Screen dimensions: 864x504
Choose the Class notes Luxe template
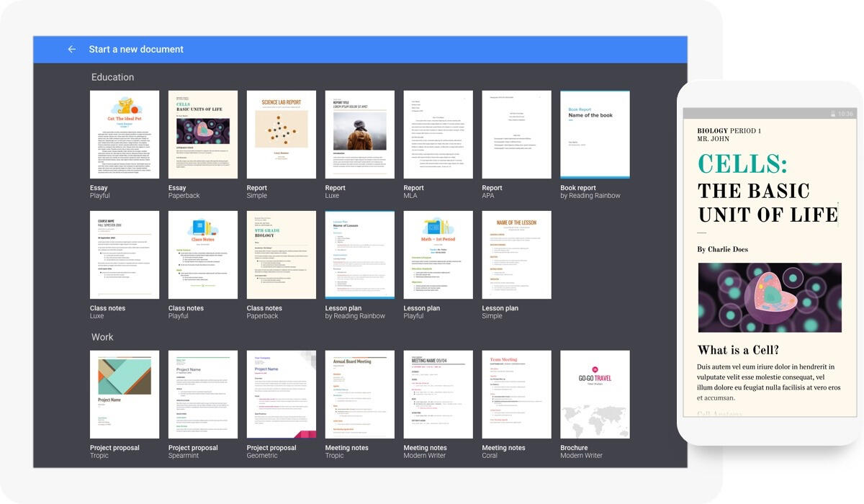pos(125,255)
